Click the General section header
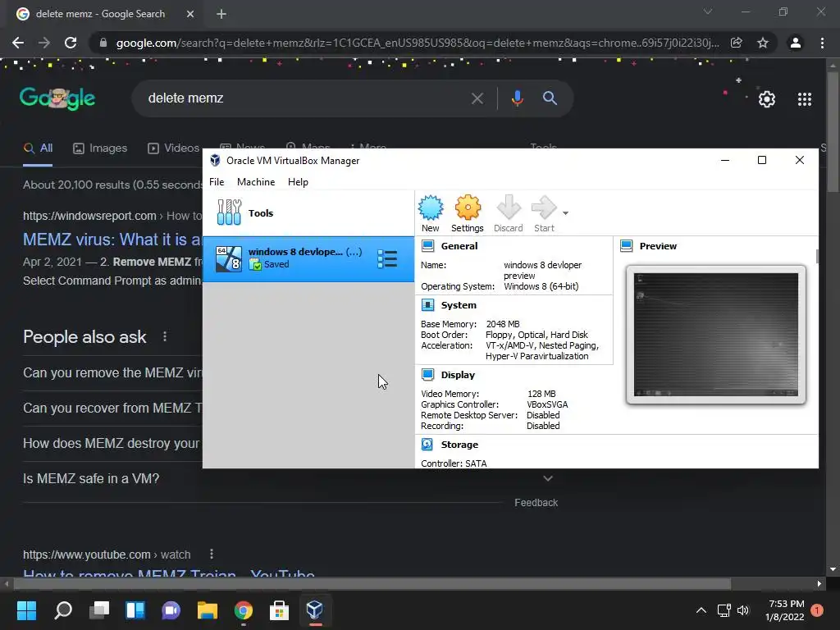This screenshot has width=840, height=630. (459, 246)
